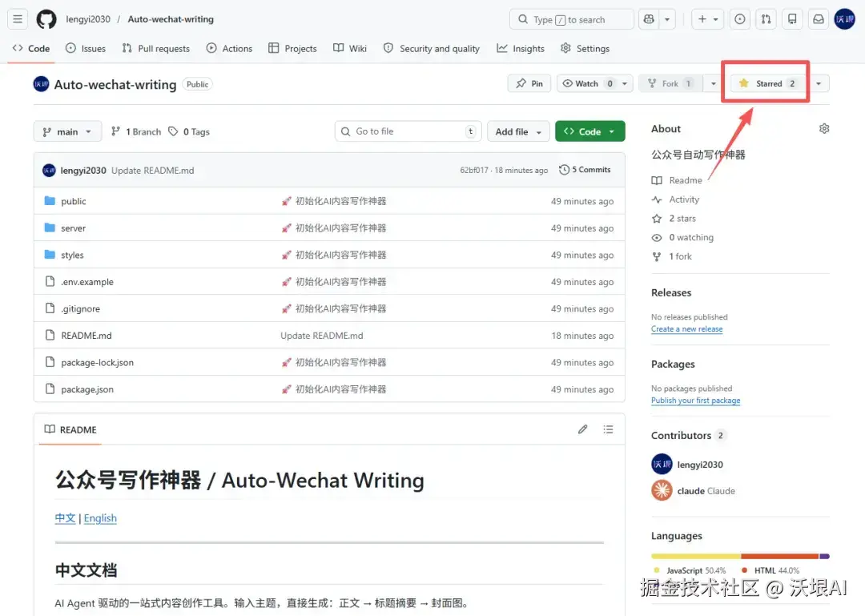The image size is (865, 616).
Task: Open the 2 stars link
Action: 674,219
